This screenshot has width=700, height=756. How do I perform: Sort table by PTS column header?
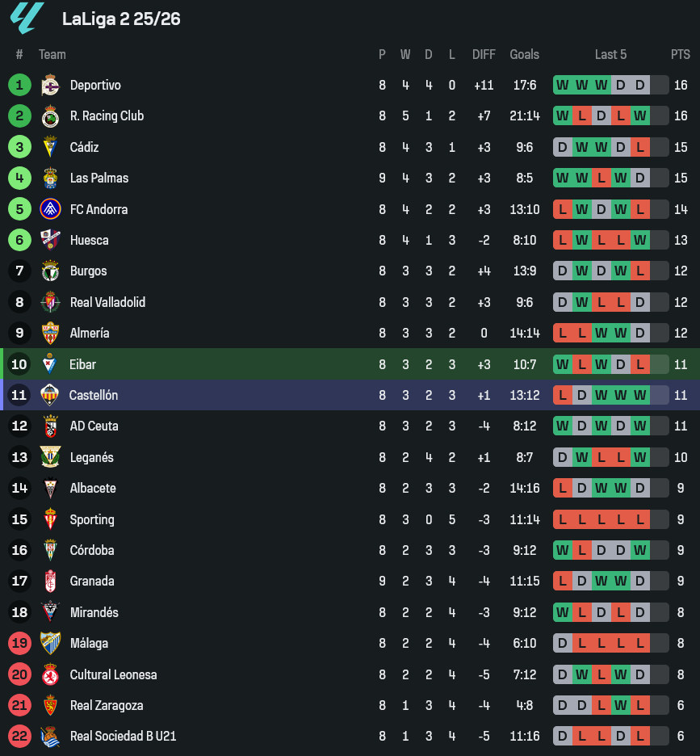(x=681, y=54)
